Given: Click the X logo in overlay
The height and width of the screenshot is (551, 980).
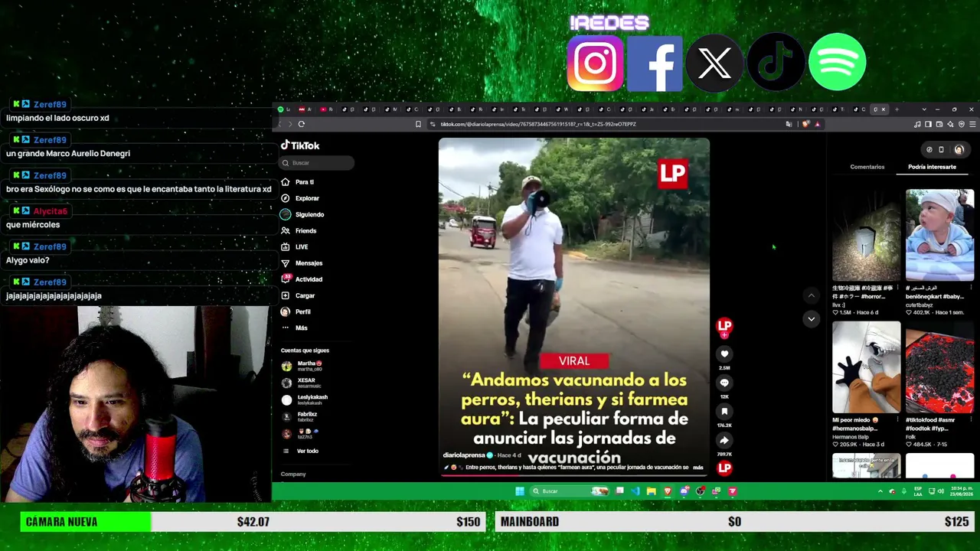Looking at the screenshot, I should pyautogui.click(x=714, y=63).
